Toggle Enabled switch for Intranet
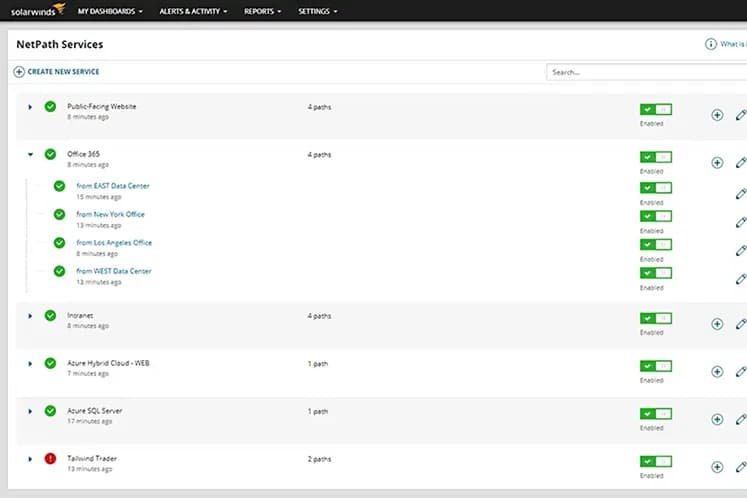747x498 pixels. click(656, 318)
